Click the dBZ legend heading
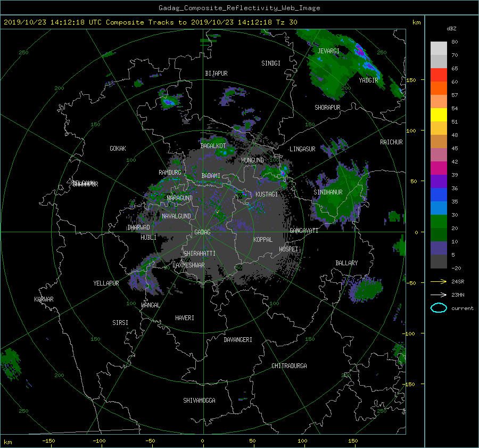This screenshot has height=448, width=479. click(451, 28)
